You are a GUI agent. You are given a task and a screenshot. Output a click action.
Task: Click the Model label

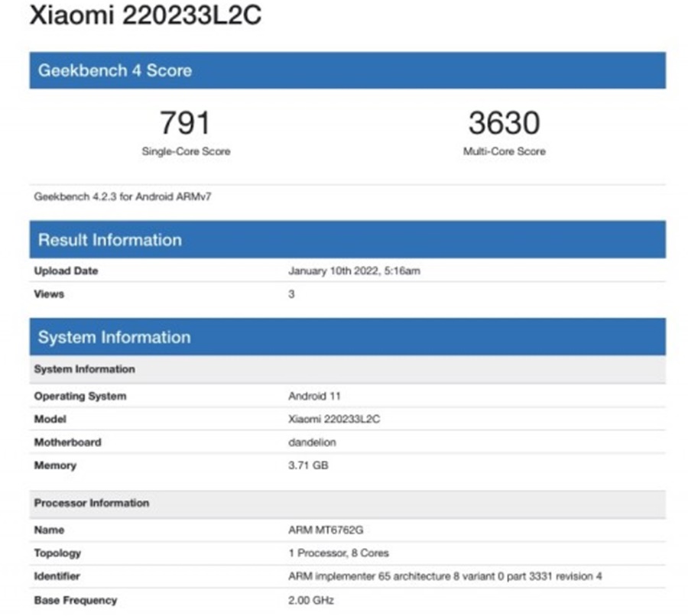[50, 419]
